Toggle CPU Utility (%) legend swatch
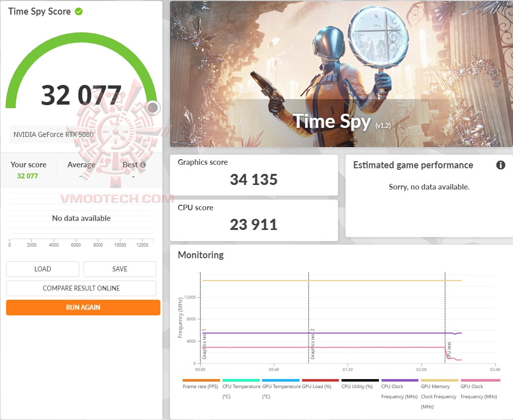The width and height of the screenshot is (513, 420). coord(360,381)
